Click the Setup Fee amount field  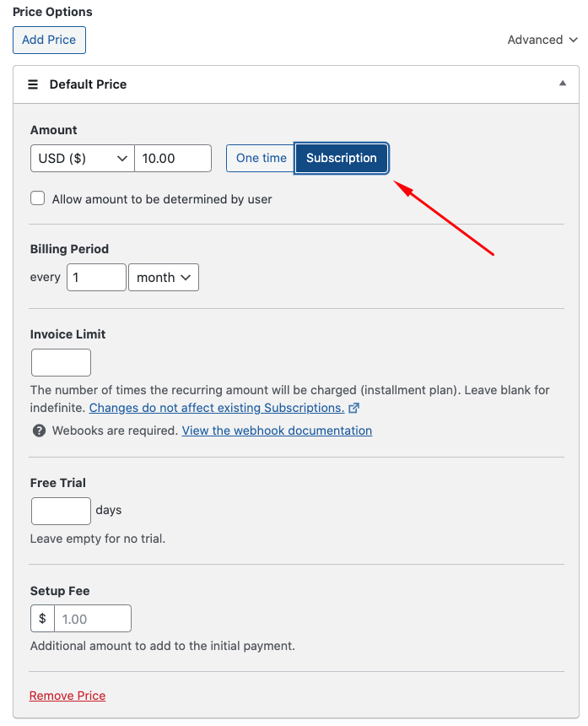(93, 619)
